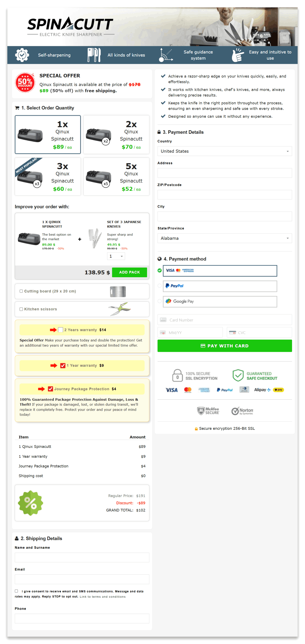Click the PayPal payment option box
Screen dimensions: 305x644
tap(220, 286)
